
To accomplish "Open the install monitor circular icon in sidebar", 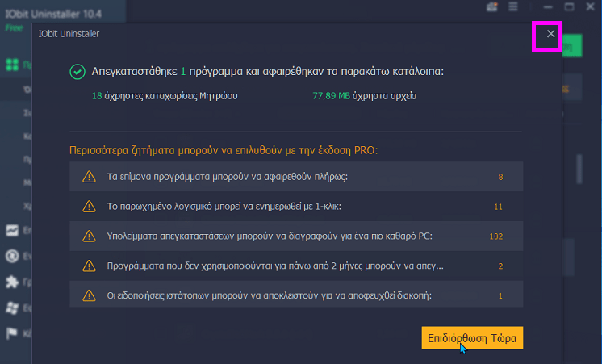I will [12, 256].
